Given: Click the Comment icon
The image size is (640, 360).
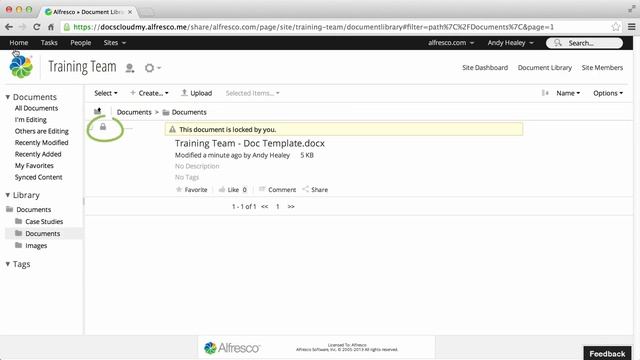Looking at the screenshot, I should (262, 189).
